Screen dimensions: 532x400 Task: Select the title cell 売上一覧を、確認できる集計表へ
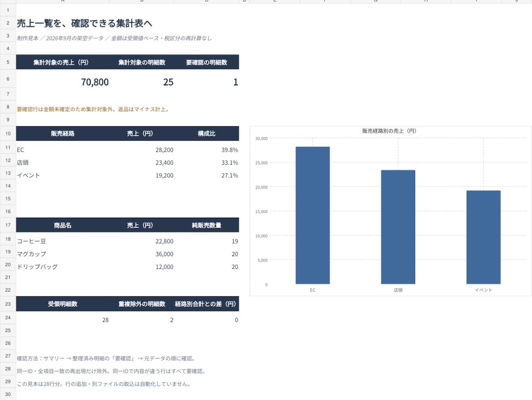pyautogui.click(x=85, y=23)
